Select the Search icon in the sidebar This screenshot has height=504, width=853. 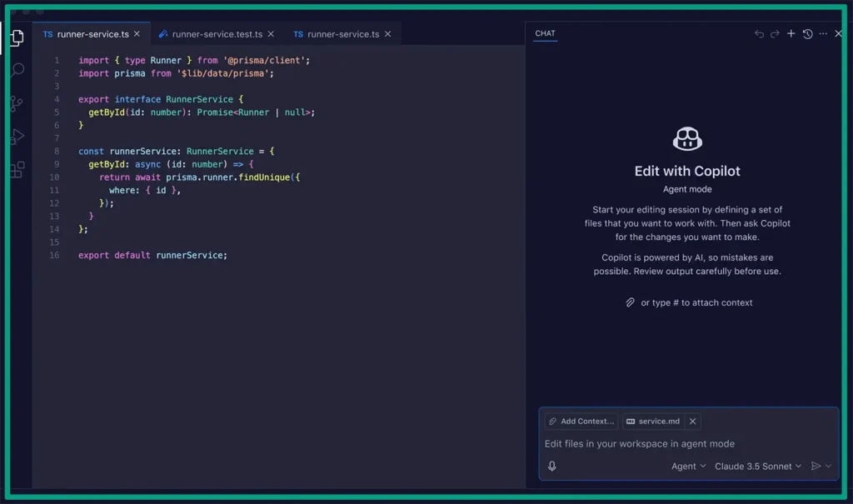click(17, 70)
